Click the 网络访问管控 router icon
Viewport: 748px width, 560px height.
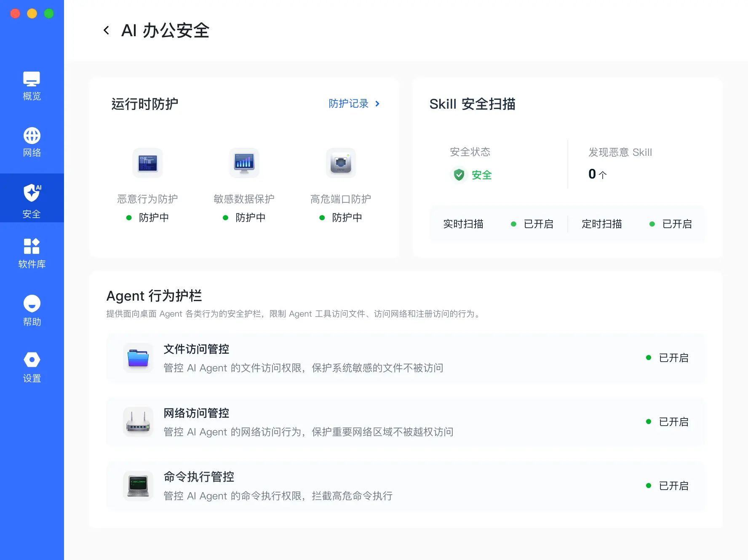pyautogui.click(x=138, y=422)
